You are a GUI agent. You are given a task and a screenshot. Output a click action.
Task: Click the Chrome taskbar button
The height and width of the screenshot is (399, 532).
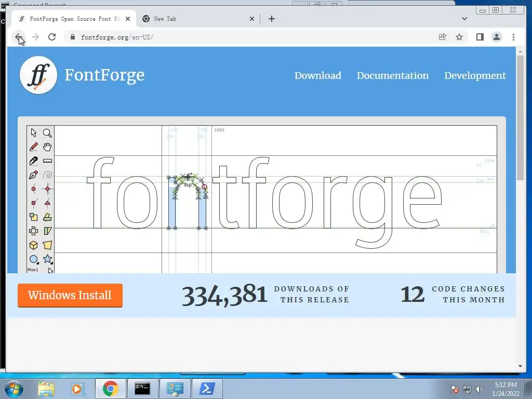coord(110,389)
